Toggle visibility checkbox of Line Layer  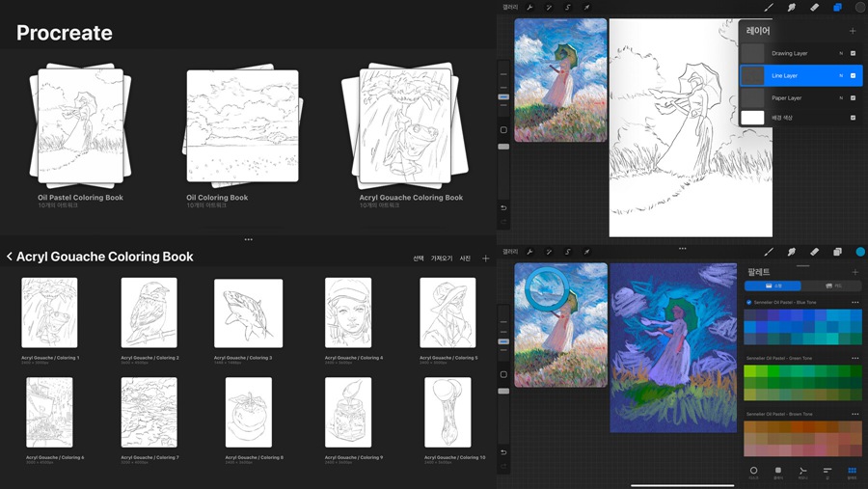tap(853, 75)
